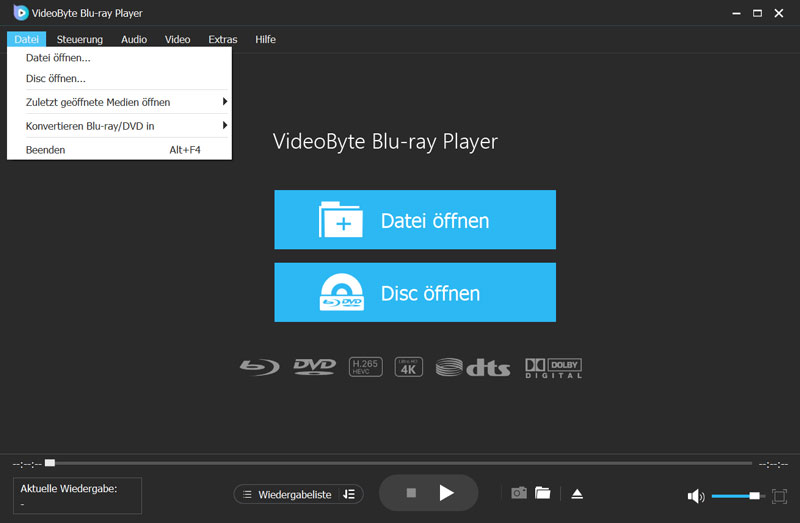The image size is (800, 523).
Task: Open the Steuerung menu
Action: [x=80, y=39]
